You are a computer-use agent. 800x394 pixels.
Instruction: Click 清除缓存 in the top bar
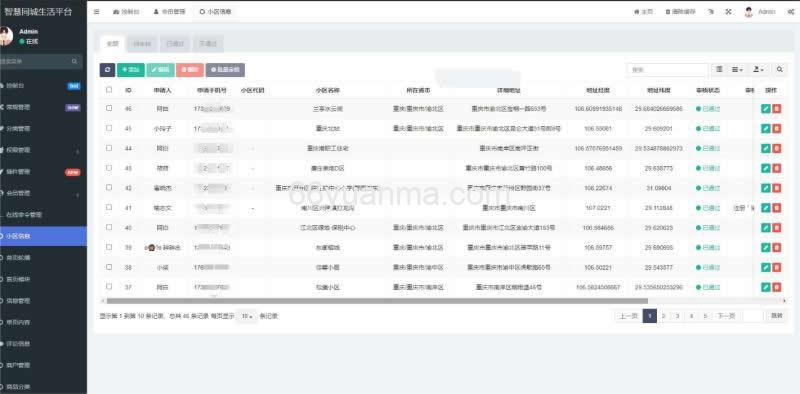pos(681,12)
